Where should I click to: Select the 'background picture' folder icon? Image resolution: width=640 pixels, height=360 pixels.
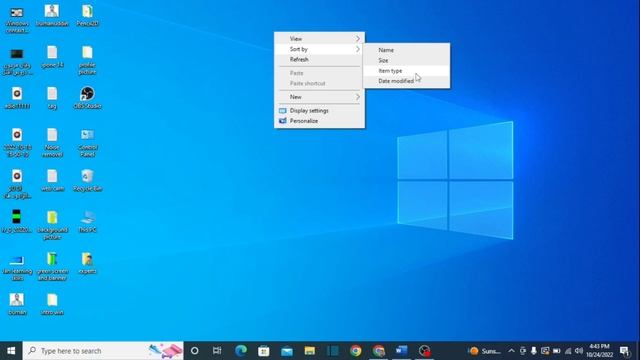coord(52,225)
